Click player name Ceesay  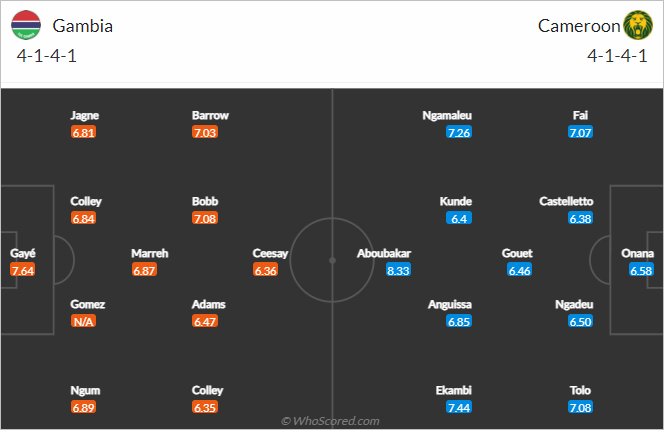[270, 253]
